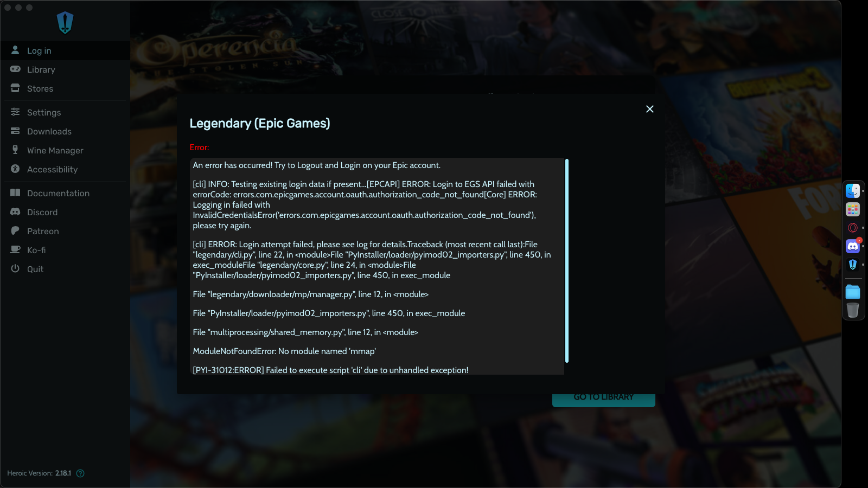Screen dimensions: 868x488
Task: Click the error message text area
Action: point(377,266)
